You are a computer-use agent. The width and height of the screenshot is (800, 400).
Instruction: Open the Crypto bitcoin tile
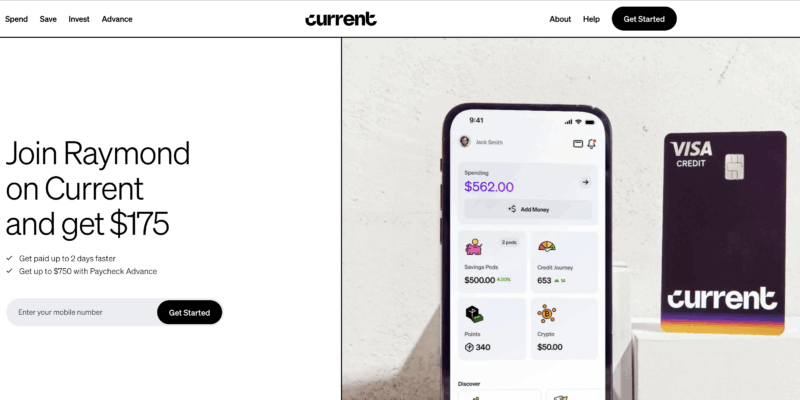tap(564, 329)
